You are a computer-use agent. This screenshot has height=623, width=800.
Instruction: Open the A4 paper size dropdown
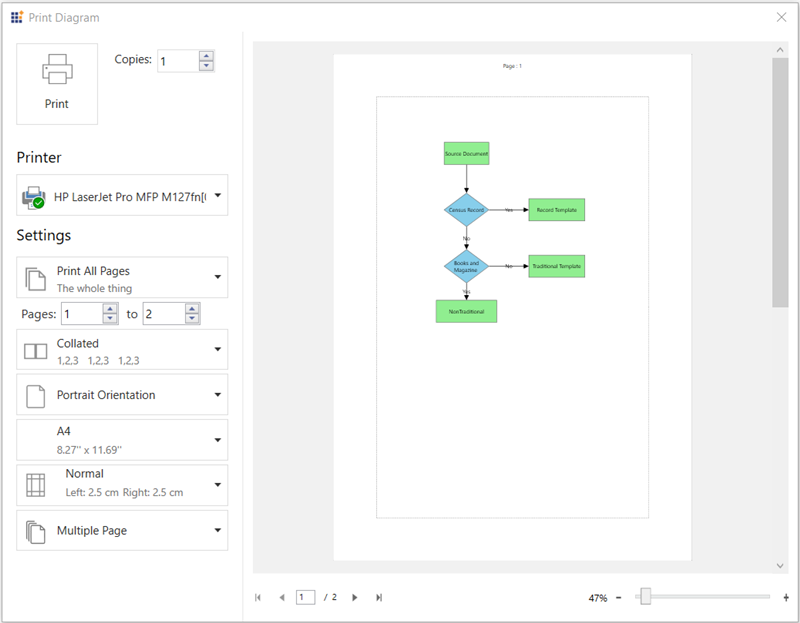(x=217, y=440)
